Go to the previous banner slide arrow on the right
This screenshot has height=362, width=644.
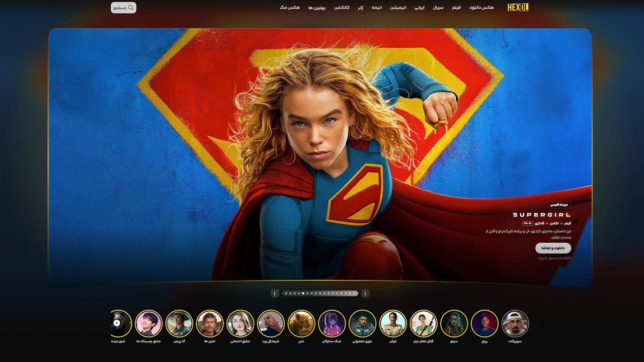(365, 293)
